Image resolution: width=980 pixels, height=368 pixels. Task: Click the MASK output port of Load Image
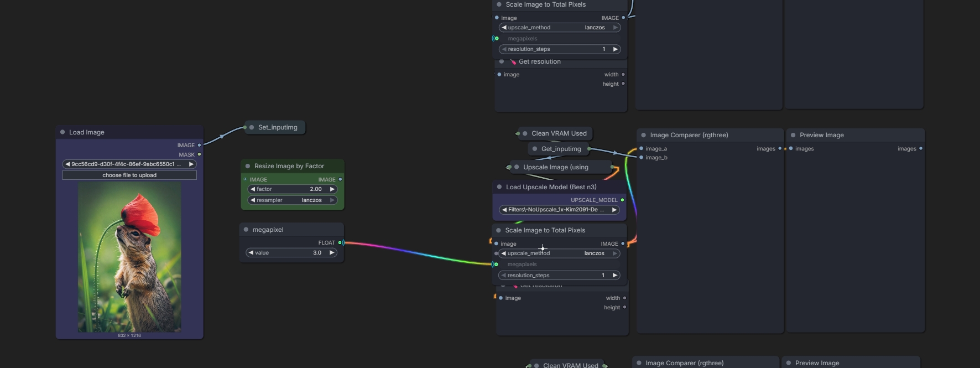(x=200, y=154)
